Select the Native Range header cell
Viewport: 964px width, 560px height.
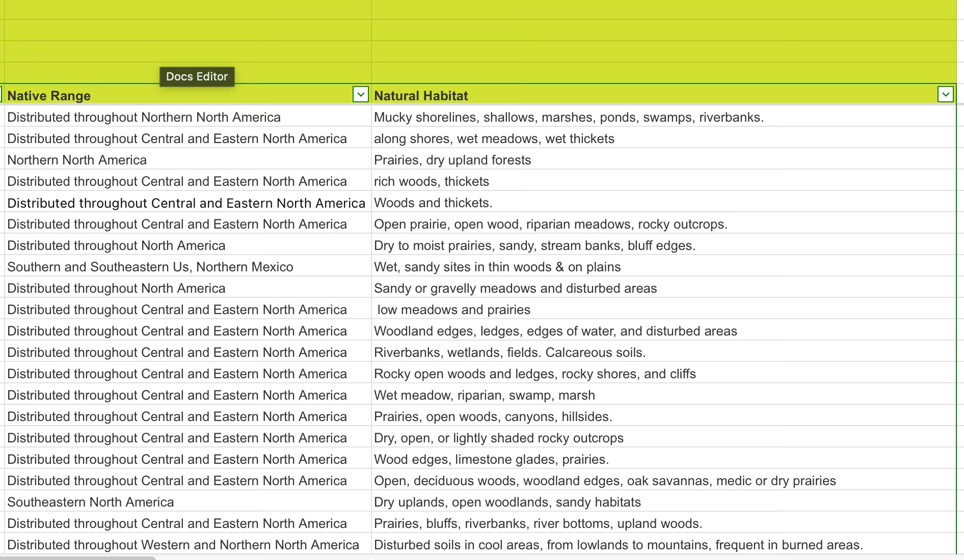[188, 95]
